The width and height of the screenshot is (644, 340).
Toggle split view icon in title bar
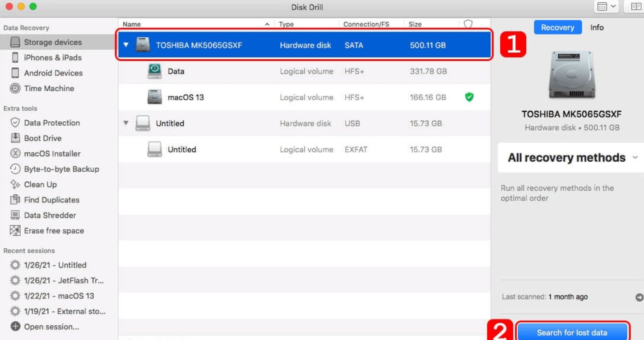(635, 6)
